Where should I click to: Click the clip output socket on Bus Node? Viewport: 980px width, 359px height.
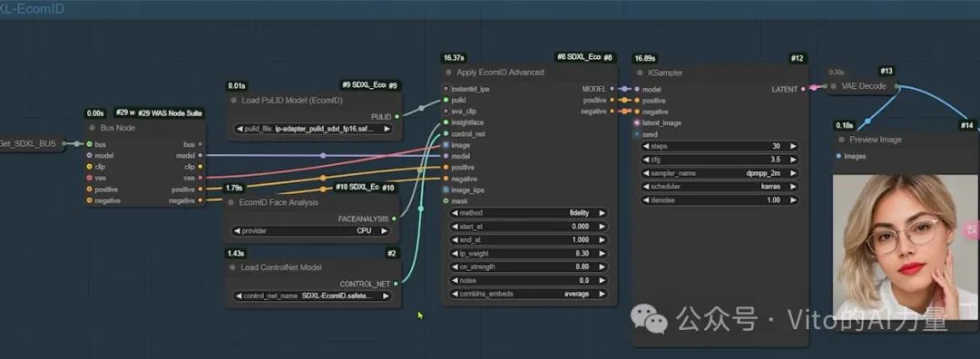pyautogui.click(x=200, y=167)
